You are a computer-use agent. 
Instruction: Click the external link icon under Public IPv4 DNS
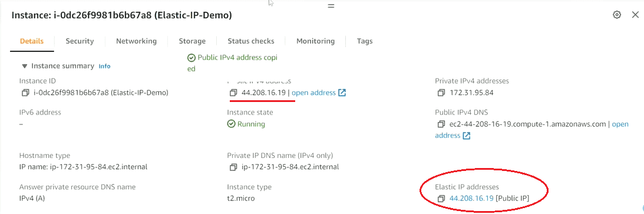point(466,136)
